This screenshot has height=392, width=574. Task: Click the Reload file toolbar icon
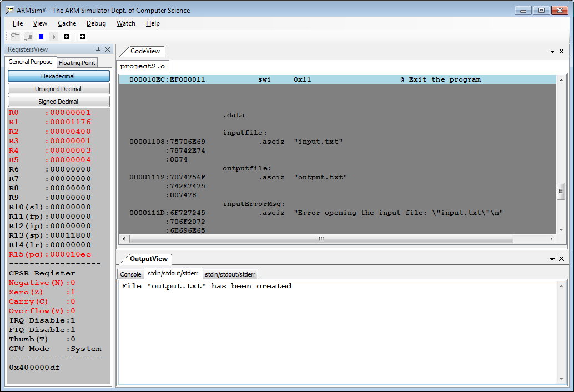click(83, 37)
